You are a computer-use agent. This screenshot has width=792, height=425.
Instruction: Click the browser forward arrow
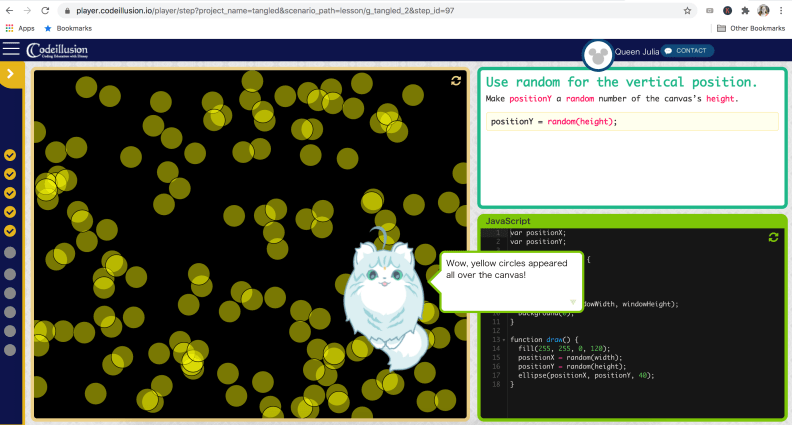27,10
